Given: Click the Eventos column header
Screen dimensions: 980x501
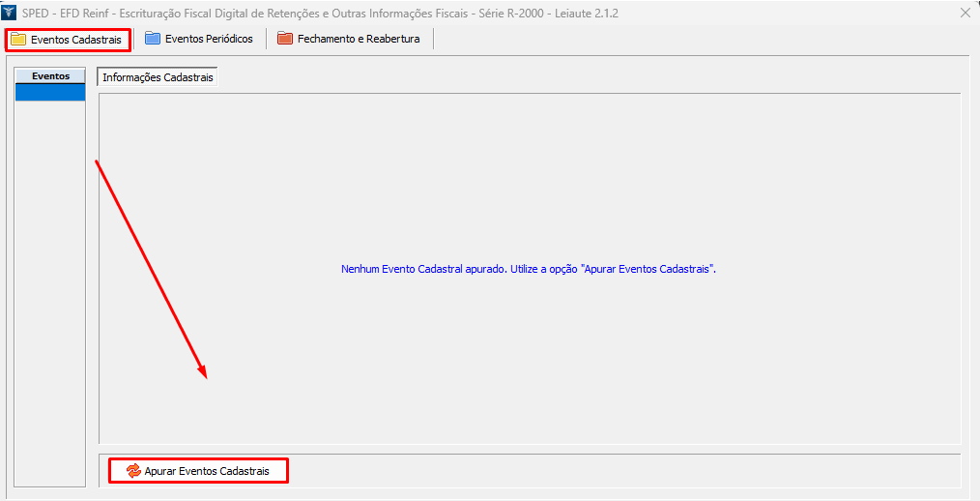Looking at the screenshot, I should pos(50,75).
